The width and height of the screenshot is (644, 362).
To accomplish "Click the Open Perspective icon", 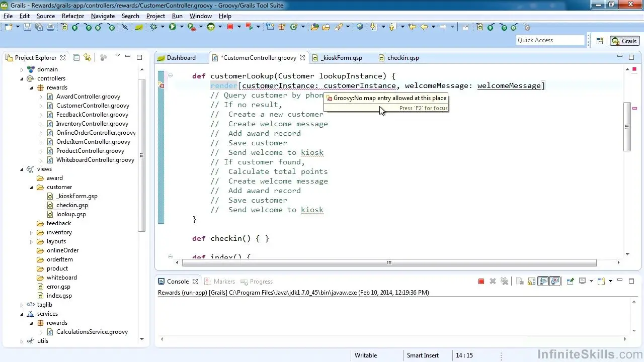I will [x=600, y=41].
